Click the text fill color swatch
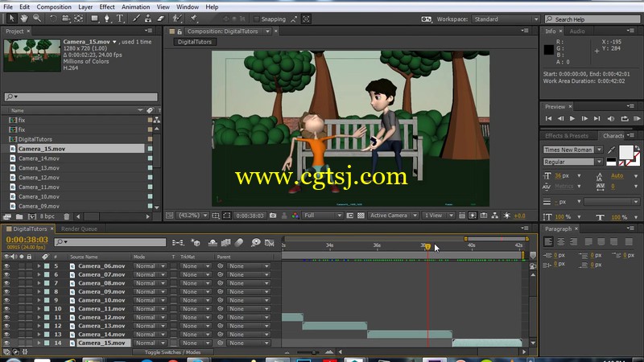The height and width of the screenshot is (362, 644). (x=626, y=152)
